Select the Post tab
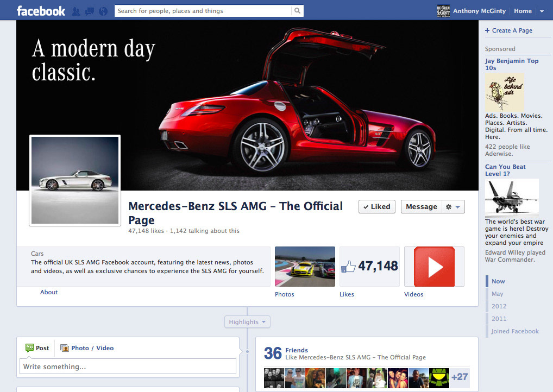The height and width of the screenshot is (392, 553). 37,348
